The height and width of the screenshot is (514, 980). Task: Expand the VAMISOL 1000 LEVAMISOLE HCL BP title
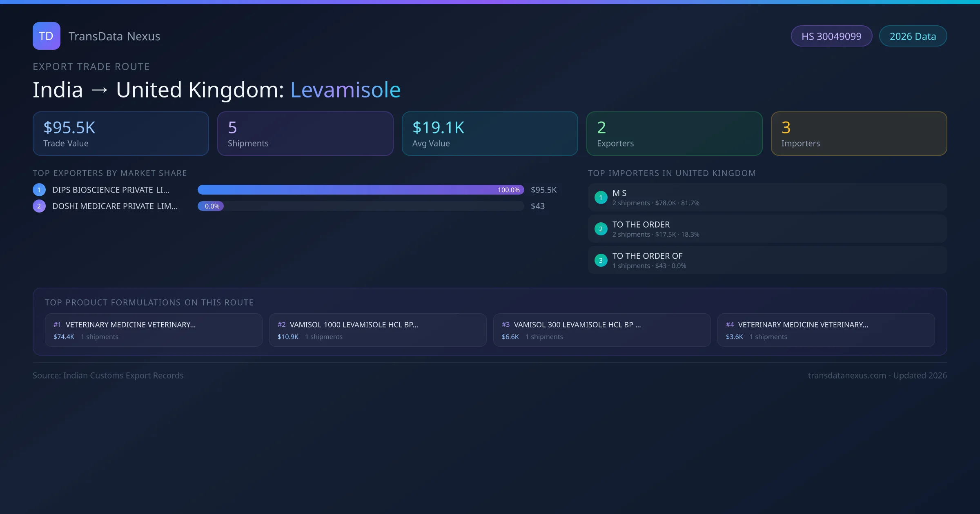tap(354, 325)
